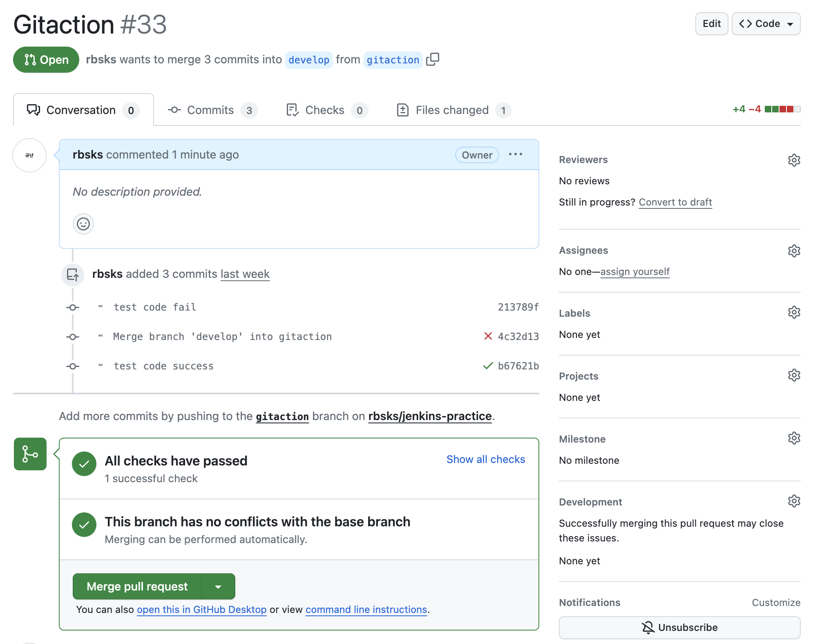Click failed status X on commit 4c32d13
The width and height of the screenshot is (822, 644).
click(488, 336)
